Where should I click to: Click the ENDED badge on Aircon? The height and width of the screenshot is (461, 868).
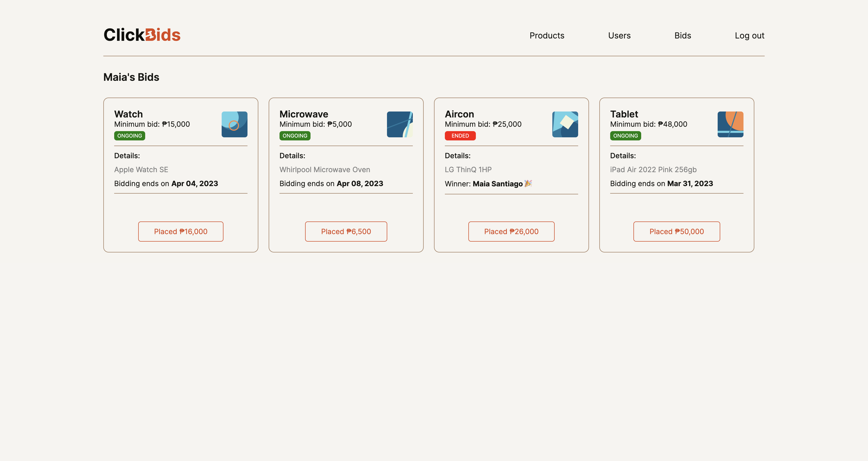click(x=460, y=136)
